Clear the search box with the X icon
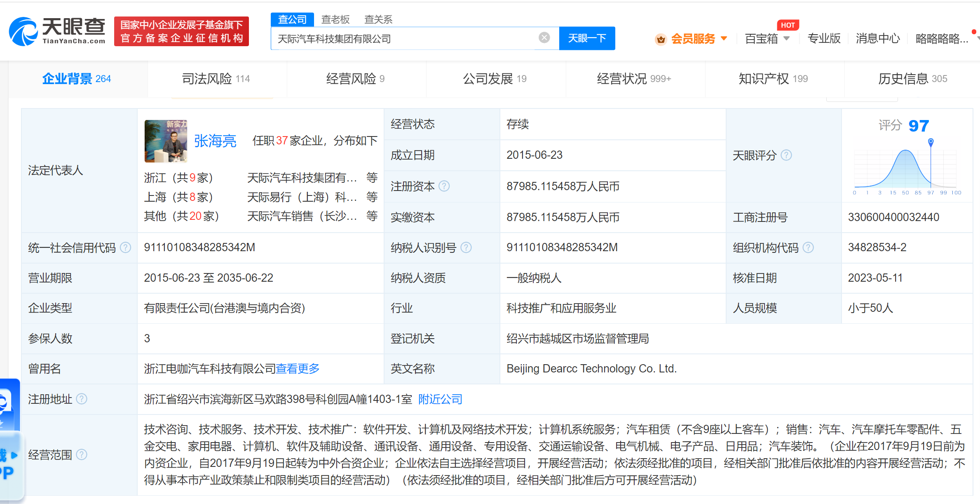The width and height of the screenshot is (980, 504). point(544,38)
